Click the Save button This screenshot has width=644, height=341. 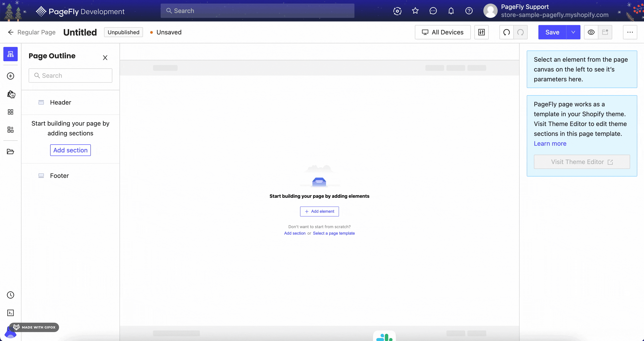click(x=552, y=32)
